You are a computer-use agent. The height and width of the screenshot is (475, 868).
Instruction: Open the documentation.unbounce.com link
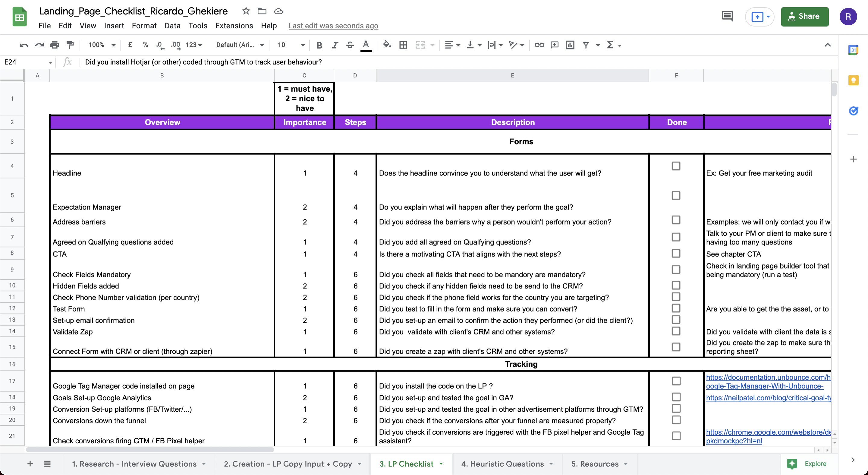[x=768, y=381]
